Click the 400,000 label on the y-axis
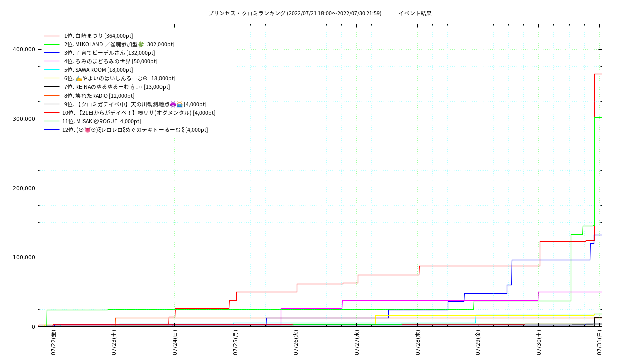Screen dimensions: 644x362 point(23,49)
